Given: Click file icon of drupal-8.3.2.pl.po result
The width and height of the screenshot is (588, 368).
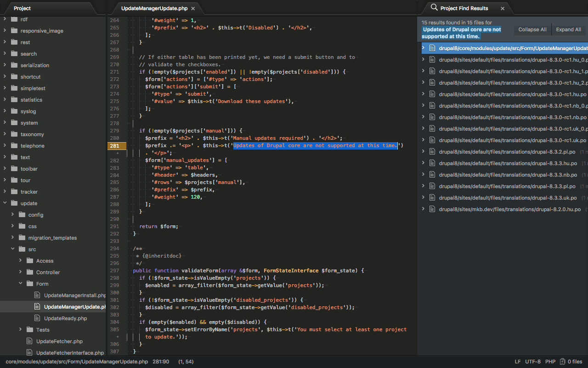Looking at the screenshot, I should [x=432, y=151].
